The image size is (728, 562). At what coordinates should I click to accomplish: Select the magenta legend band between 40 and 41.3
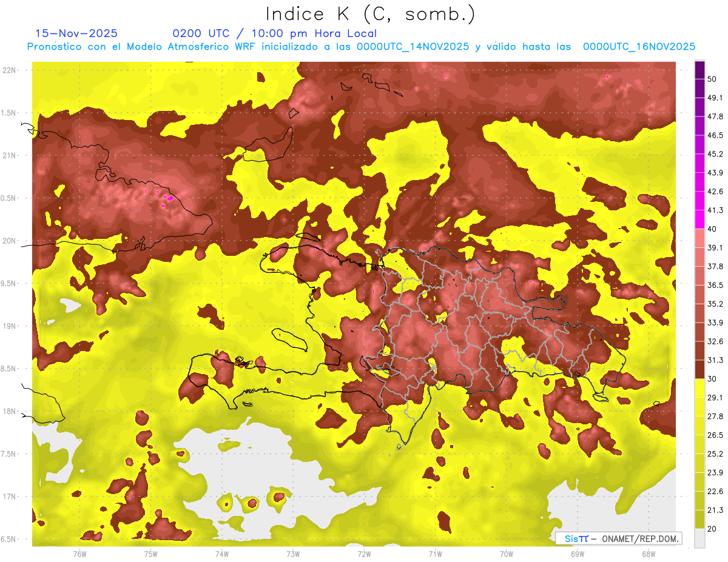tap(699, 219)
